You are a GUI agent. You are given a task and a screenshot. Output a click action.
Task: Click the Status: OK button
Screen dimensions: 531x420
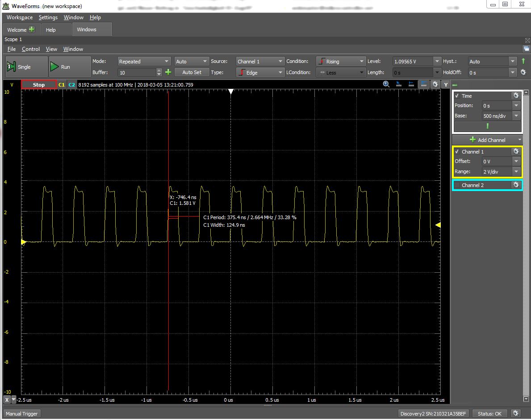(489, 413)
